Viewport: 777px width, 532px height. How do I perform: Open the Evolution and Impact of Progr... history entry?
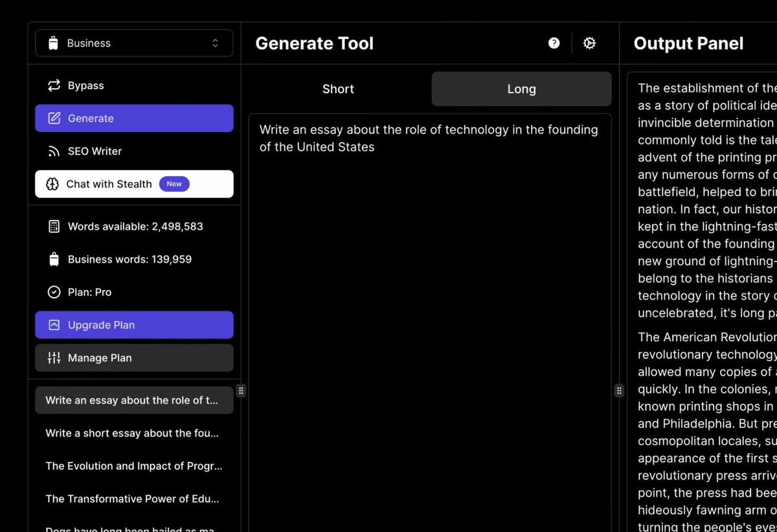click(134, 465)
